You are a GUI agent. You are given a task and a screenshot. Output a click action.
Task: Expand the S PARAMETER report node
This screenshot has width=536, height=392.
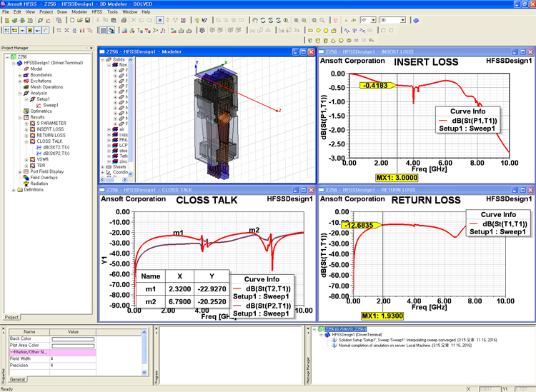[x=26, y=124]
